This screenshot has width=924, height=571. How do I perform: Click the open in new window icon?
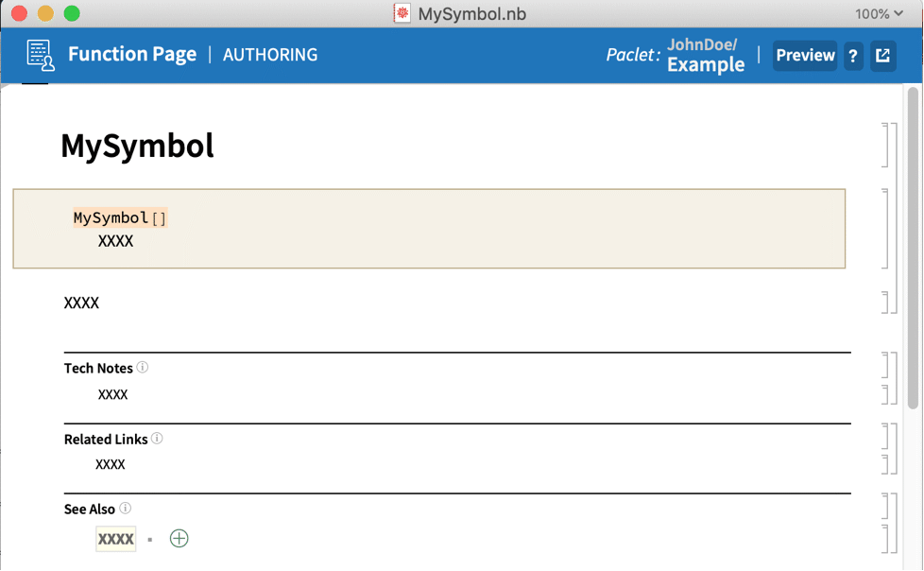(x=882, y=56)
